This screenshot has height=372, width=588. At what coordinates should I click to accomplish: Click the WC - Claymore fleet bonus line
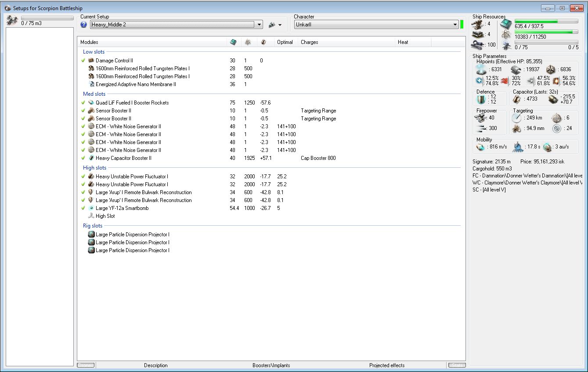click(527, 183)
